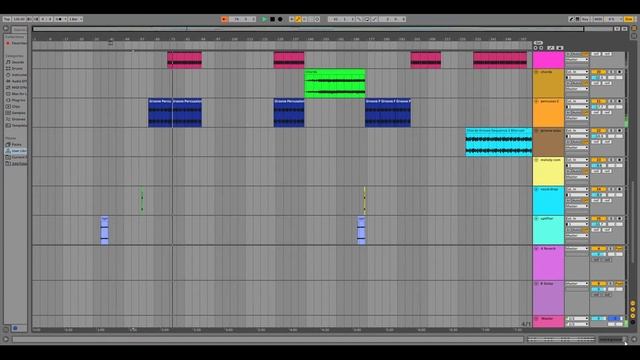The width and height of the screenshot is (640, 360).
Task: Toggle the computer MIDI keyboard icon
Action: (578, 19)
